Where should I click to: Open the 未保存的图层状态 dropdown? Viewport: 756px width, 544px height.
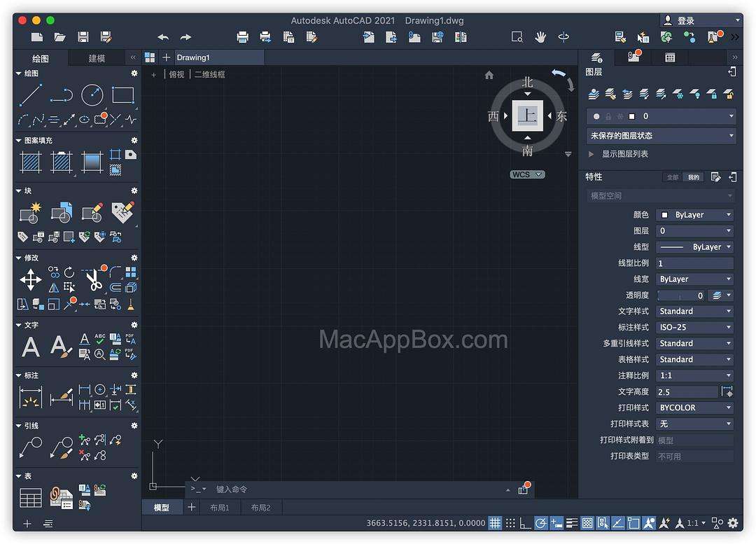coord(661,136)
